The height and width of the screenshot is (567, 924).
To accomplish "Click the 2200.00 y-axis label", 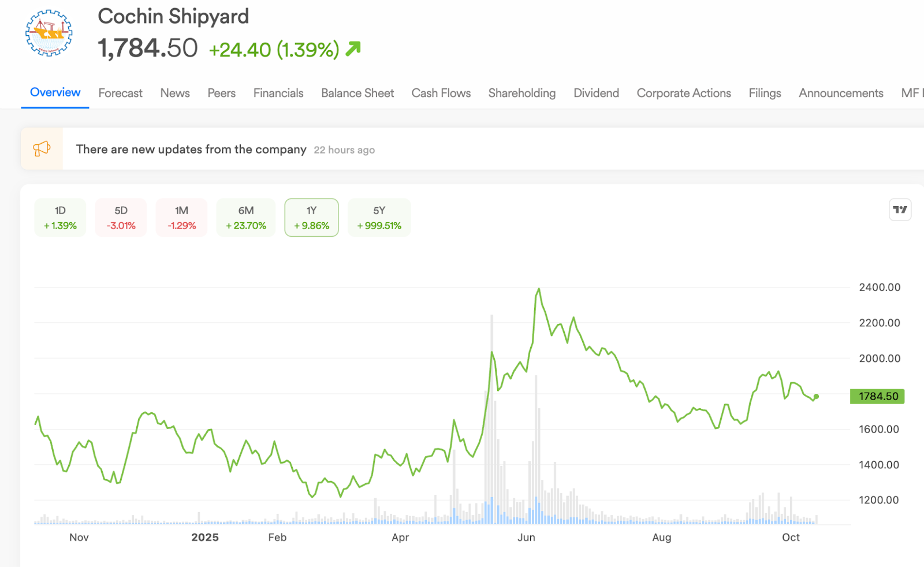I will [x=880, y=323].
